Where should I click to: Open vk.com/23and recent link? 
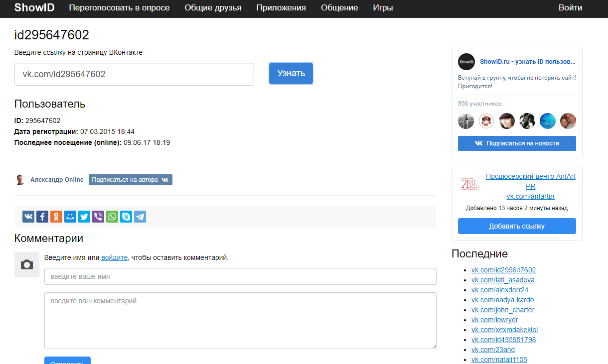tap(493, 350)
